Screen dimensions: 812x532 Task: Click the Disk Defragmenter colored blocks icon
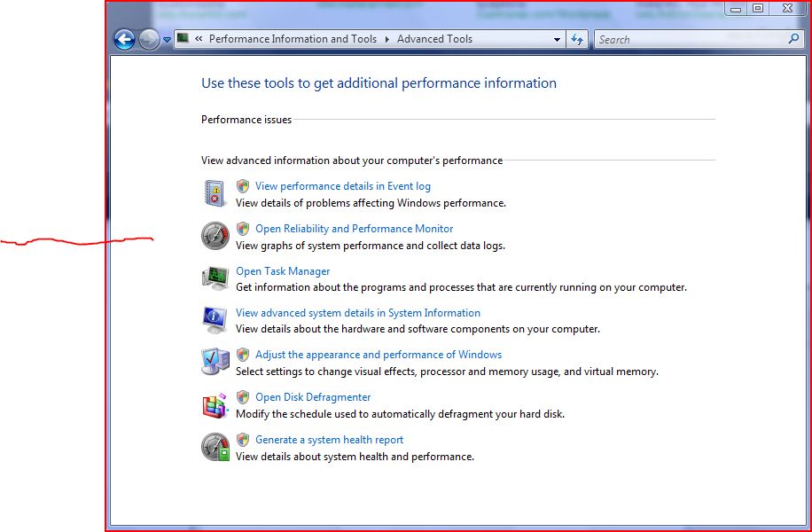(x=215, y=405)
